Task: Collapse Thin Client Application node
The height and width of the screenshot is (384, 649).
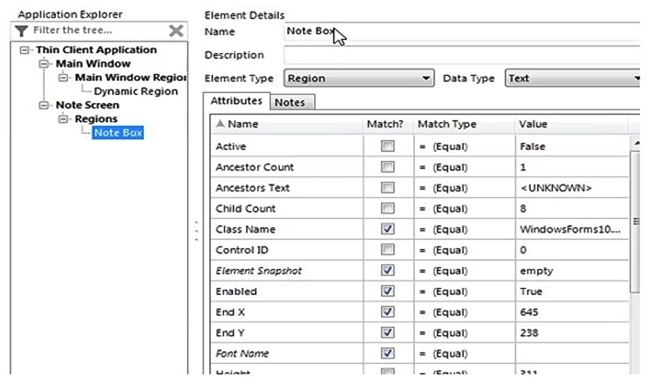Action: [24, 50]
